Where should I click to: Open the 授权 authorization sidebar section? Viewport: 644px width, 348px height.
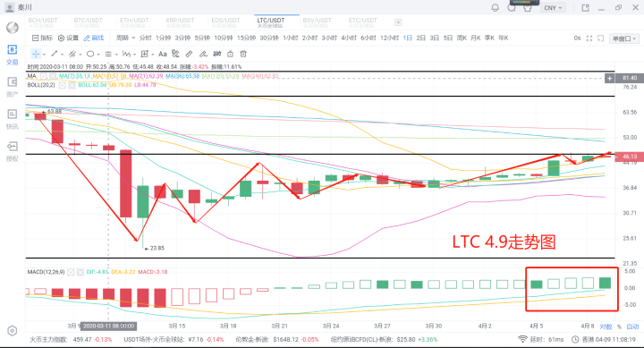[x=12, y=151]
